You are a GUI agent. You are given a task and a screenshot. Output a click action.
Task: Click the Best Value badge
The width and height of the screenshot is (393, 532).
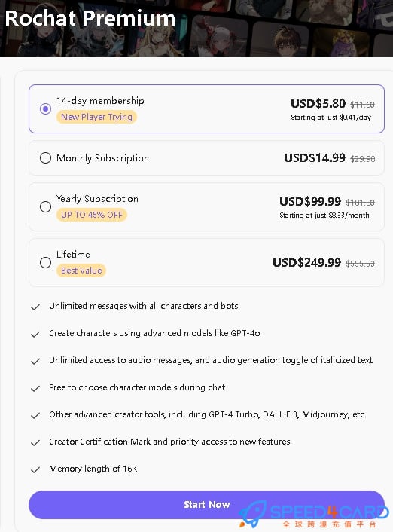click(x=81, y=271)
